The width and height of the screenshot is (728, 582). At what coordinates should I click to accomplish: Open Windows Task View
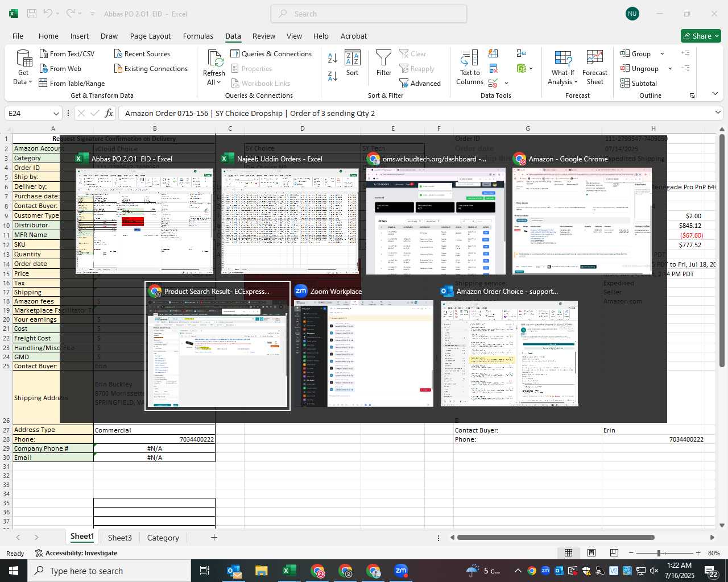tap(205, 571)
